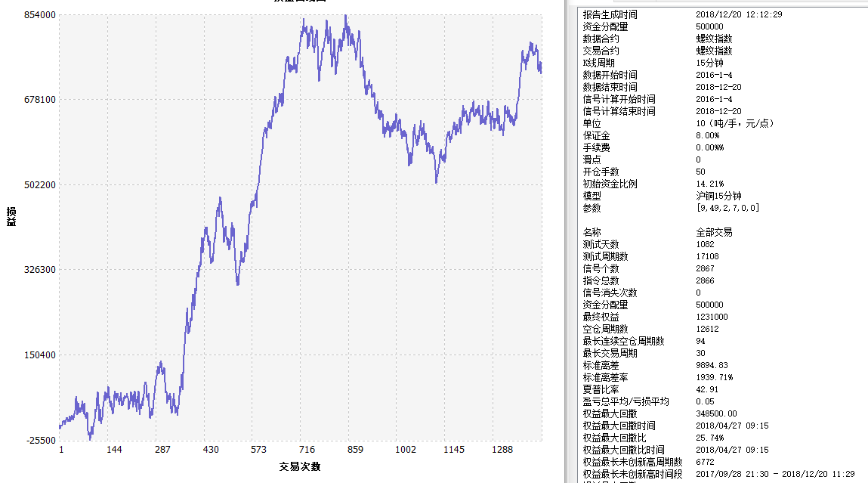The width and height of the screenshot is (868, 483).
Task: Click the 716 tick label on the x-axis
Action: 307,450
